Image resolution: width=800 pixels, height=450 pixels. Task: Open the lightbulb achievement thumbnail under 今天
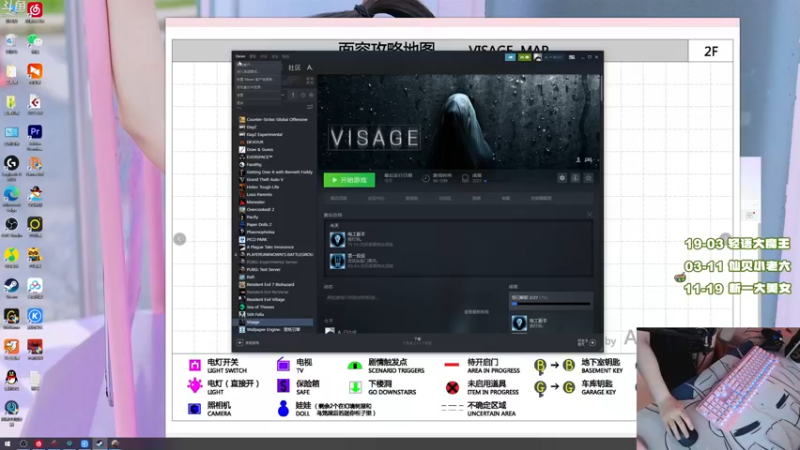point(337,239)
